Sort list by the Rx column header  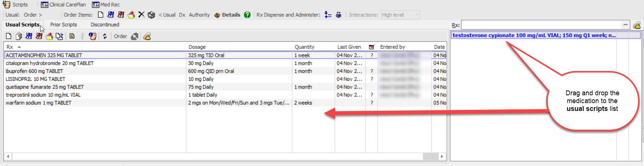(10, 47)
